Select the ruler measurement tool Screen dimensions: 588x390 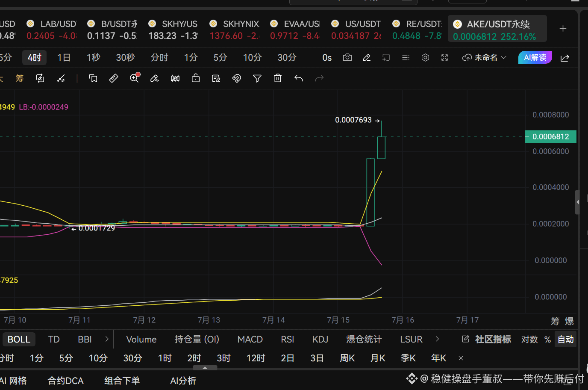pos(114,78)
